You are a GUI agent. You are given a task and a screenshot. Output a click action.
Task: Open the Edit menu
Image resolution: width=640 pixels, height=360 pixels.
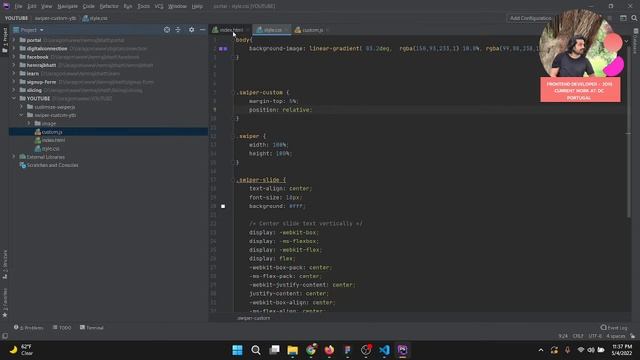click(x=32, y=7)
